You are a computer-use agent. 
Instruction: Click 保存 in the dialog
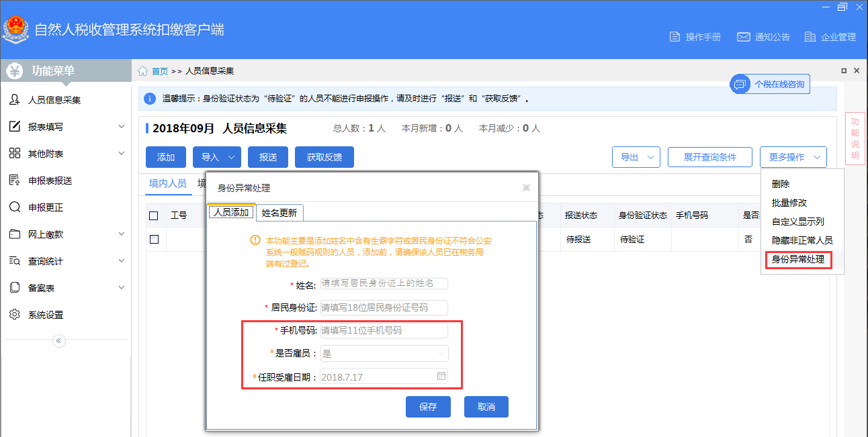coord(428,407)
